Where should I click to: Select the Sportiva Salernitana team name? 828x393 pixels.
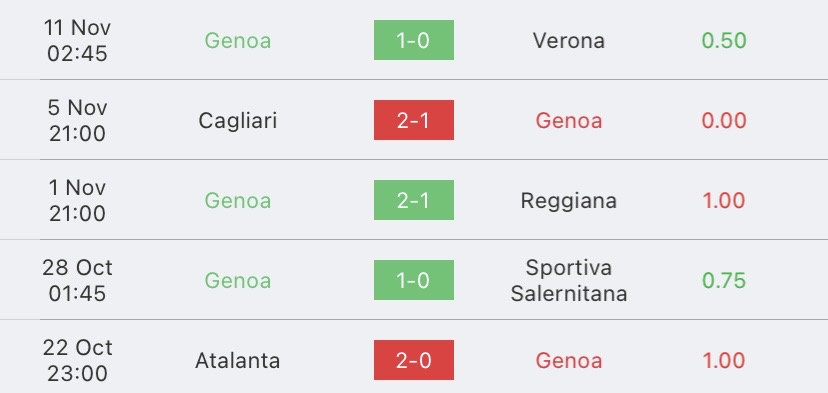[x=569, y=280]
